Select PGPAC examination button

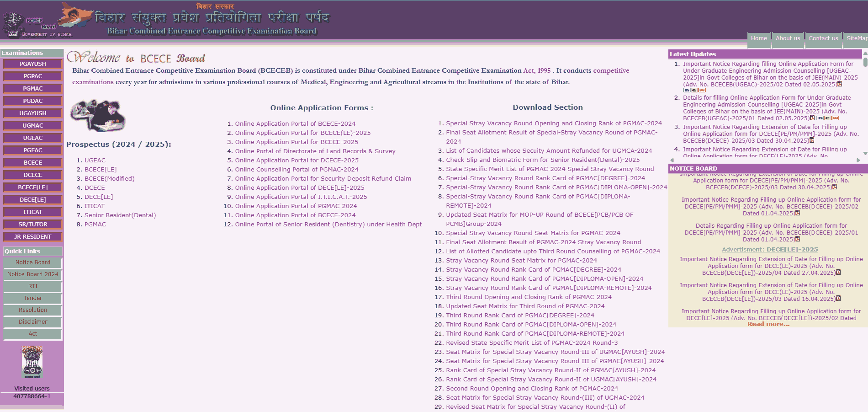(32, 76)
